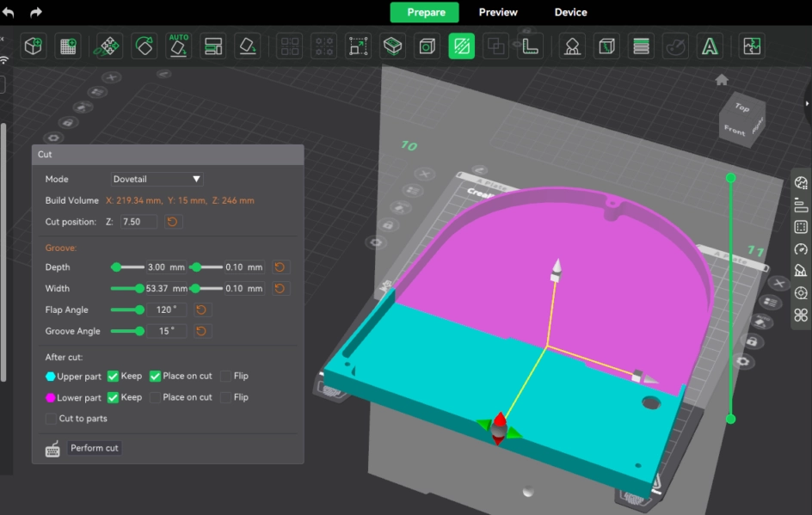Click the Perform cut button
812x515 pixels.
[95, 448]
